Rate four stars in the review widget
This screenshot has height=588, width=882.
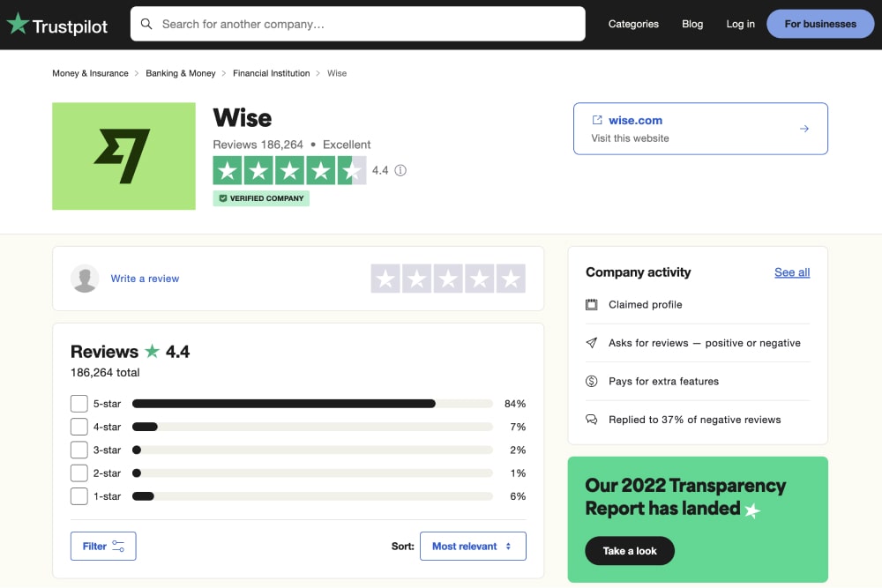(480, 279)
